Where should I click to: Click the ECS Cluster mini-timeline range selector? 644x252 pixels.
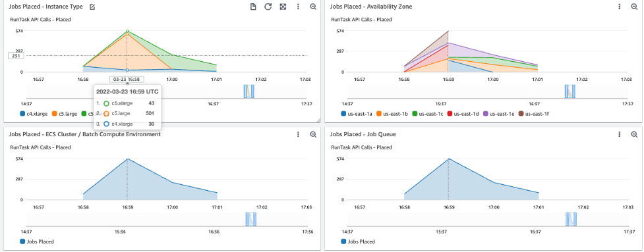click(x=251, y=219)
